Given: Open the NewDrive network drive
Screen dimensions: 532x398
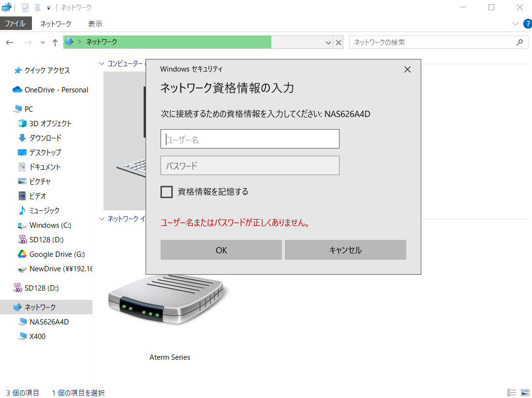Looking at the screenshot, I should coord(61,269).
